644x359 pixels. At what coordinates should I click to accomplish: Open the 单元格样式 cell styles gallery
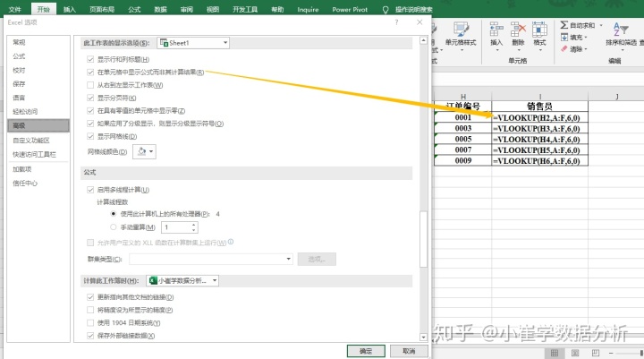(461, 36)
